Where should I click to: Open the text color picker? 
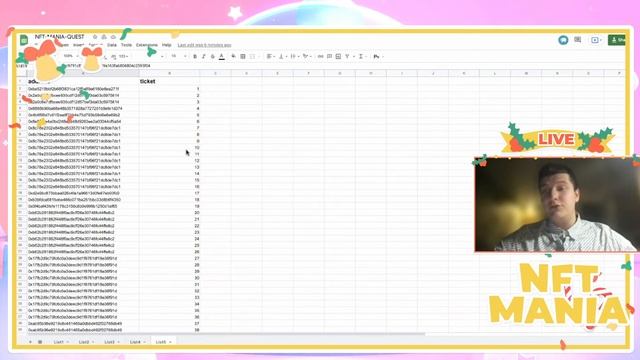point(222,56)
